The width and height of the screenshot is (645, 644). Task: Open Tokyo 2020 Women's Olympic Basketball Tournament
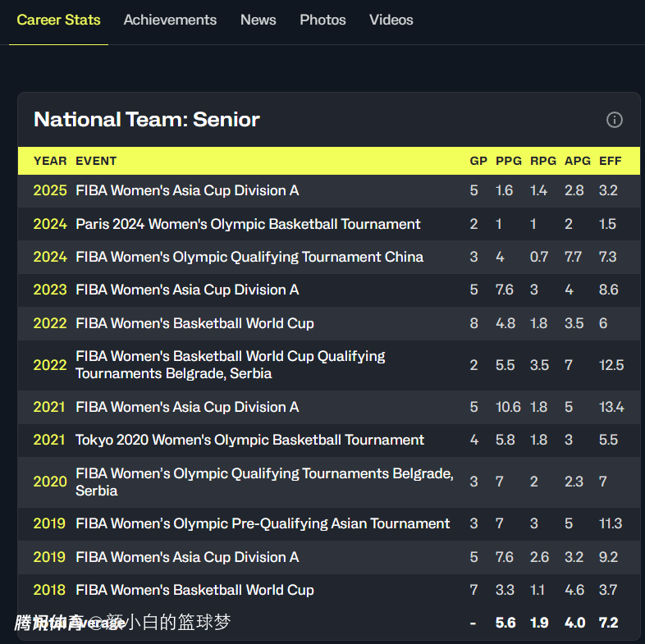tap(249, 440)
